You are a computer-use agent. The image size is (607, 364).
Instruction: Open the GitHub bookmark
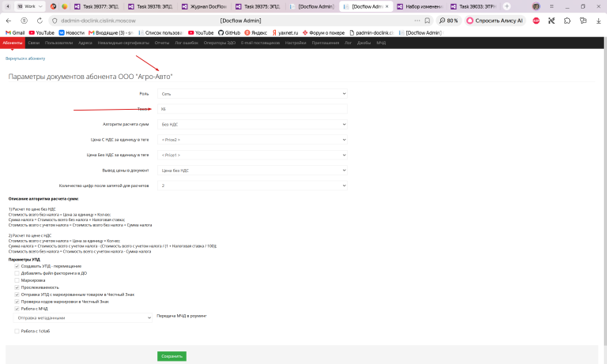click(229, 33)
